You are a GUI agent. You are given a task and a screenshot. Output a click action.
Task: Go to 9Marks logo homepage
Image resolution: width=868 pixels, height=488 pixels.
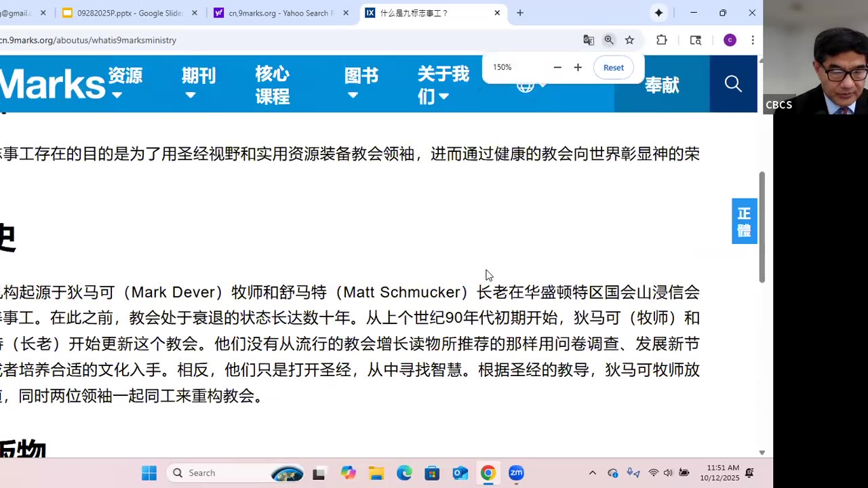(x=52, y=84)
